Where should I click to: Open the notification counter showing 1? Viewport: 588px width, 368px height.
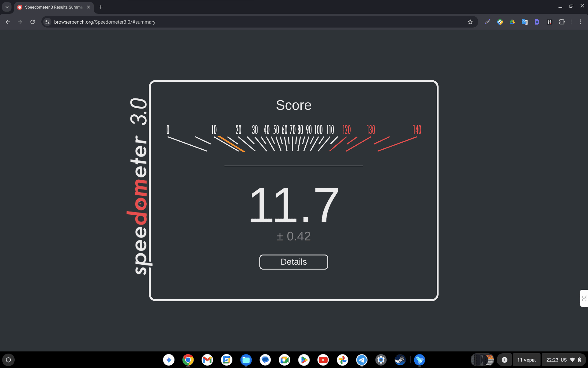tap(504, 360)
